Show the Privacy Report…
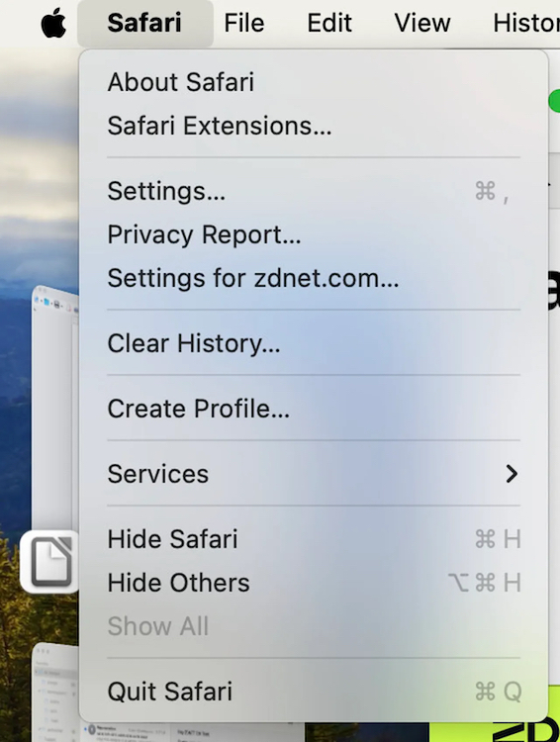Screen dimensions: 560x742 tap(314, 234)
